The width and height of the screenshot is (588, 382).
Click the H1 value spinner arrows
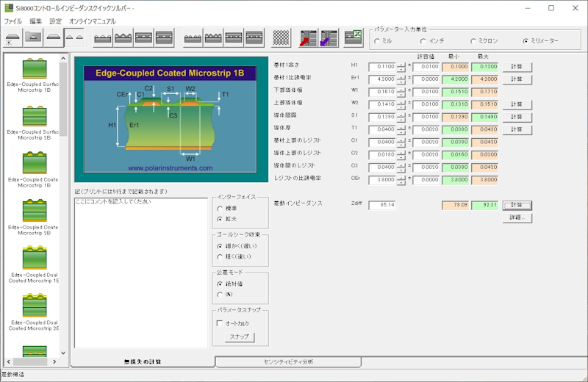401,66
